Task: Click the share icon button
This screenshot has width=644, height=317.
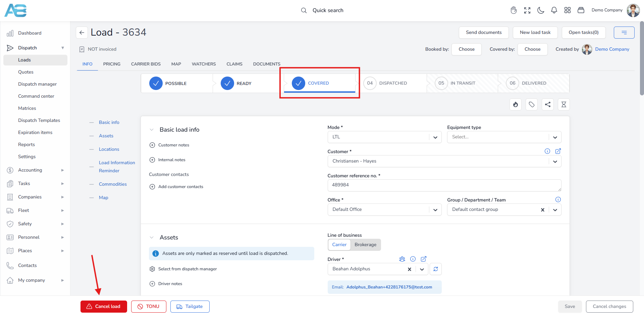Action: tap(548, 104)
